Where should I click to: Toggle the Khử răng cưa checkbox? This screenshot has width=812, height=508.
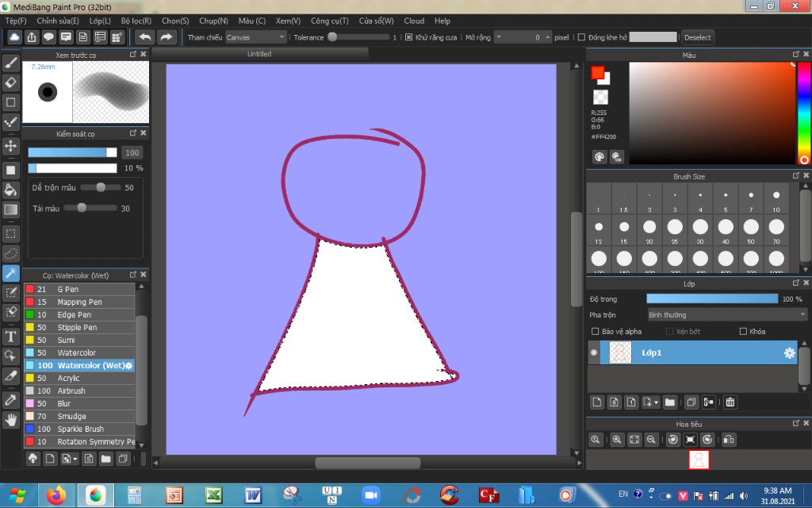click(408, 37)
